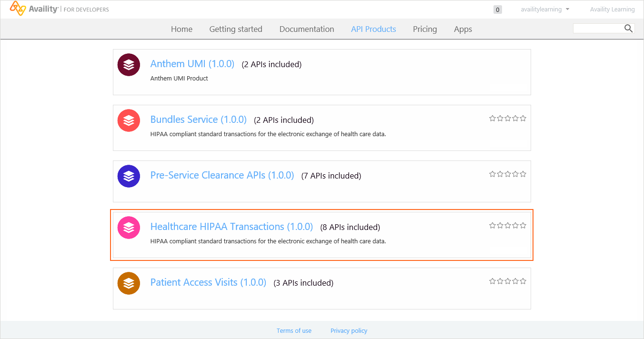The height and width of the screenshot is (339, 644).
Task: Open the Bundles Service (1.0.0) link
Action: 199,120
